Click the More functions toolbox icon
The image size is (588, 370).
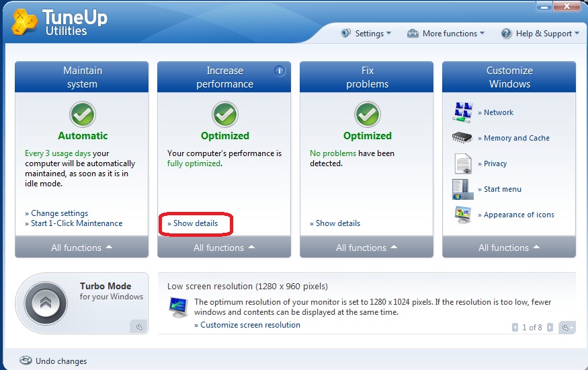pyautogui.click(x=413, y=34)
